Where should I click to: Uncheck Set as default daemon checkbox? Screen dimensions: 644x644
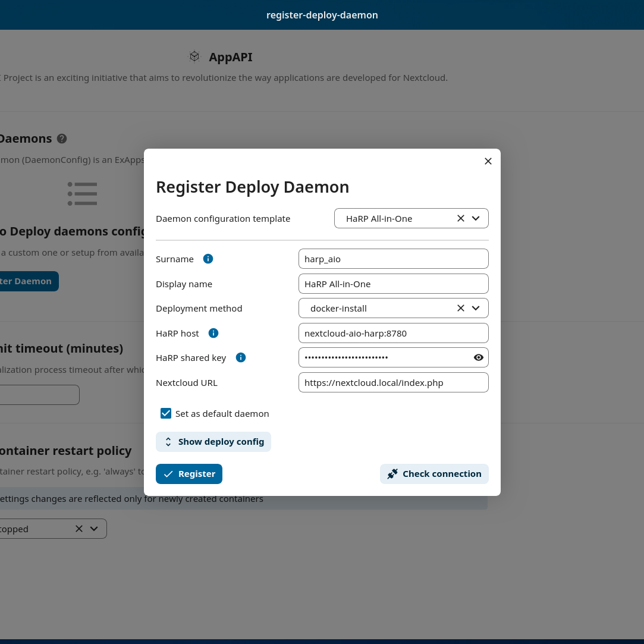click(166, 413)
